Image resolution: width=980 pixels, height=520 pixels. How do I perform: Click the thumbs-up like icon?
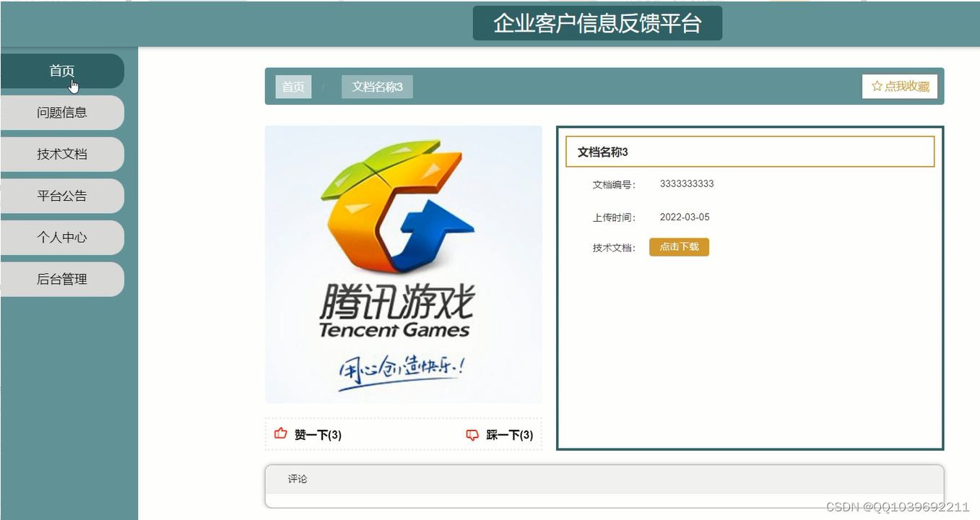tap(281, 433)
